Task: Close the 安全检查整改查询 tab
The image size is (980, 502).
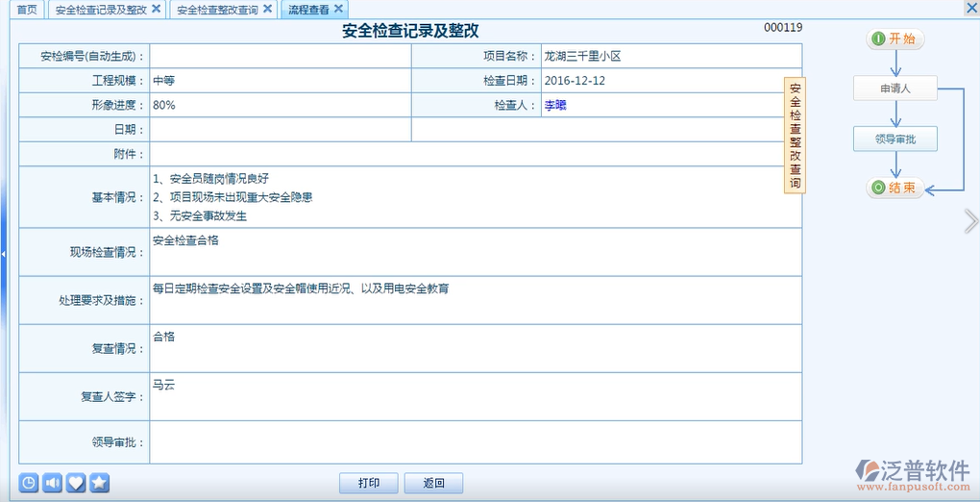Action: (267, 9)
